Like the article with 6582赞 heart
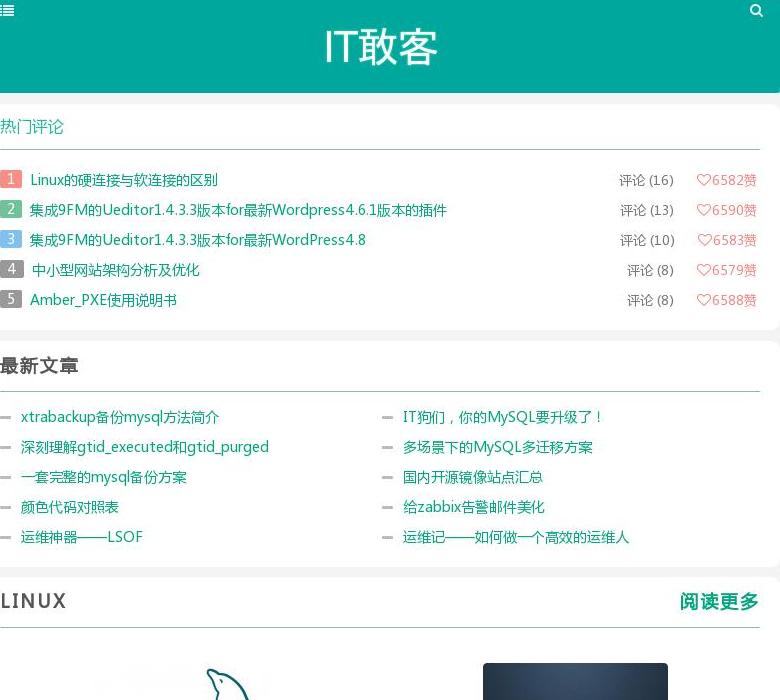 [x=726, y=180]
